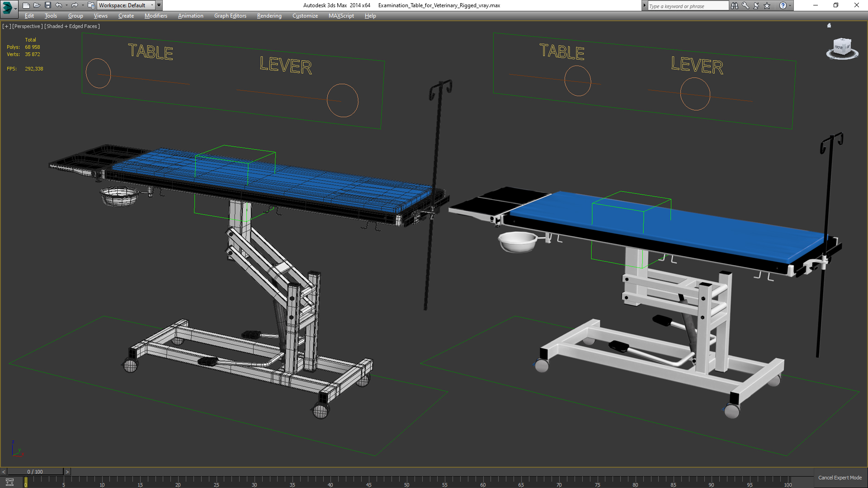
Task: Click the Open File folder icon
Action: 37,5
